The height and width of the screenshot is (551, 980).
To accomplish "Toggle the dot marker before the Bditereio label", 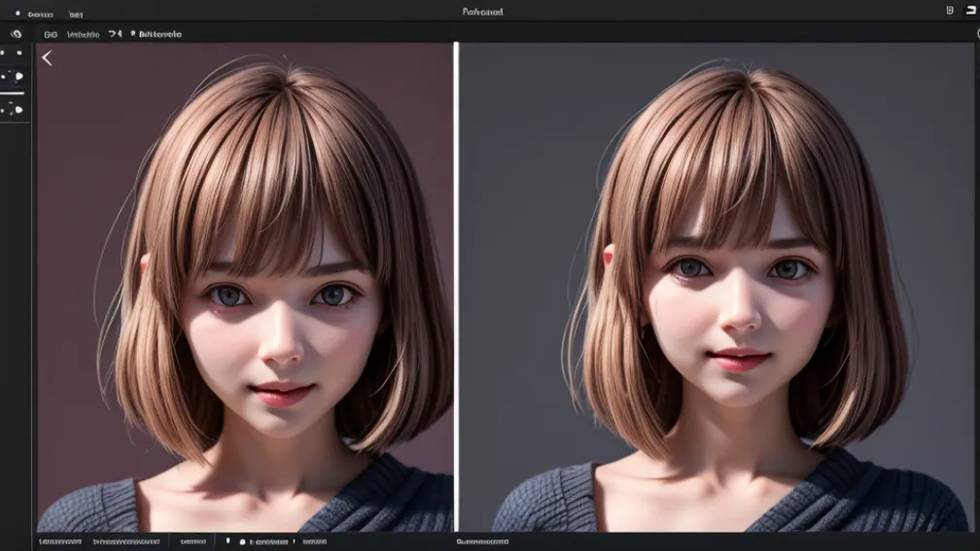I will coord(132,34).
